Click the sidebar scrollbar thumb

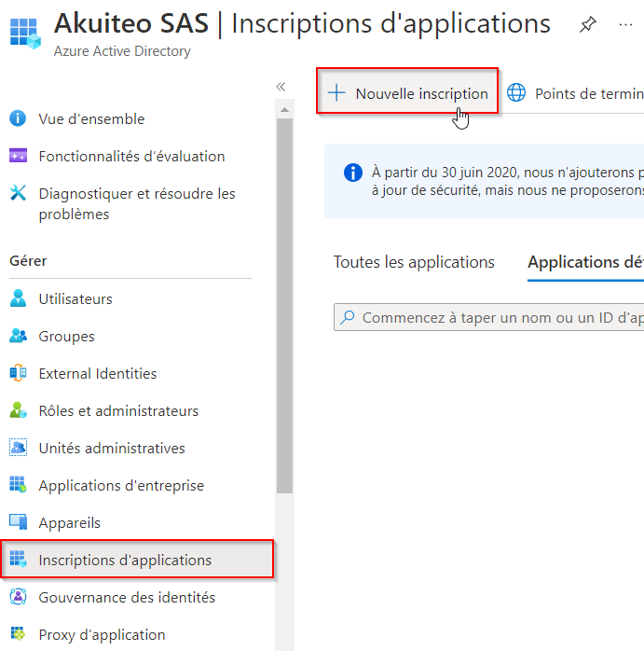click(284, 306)
